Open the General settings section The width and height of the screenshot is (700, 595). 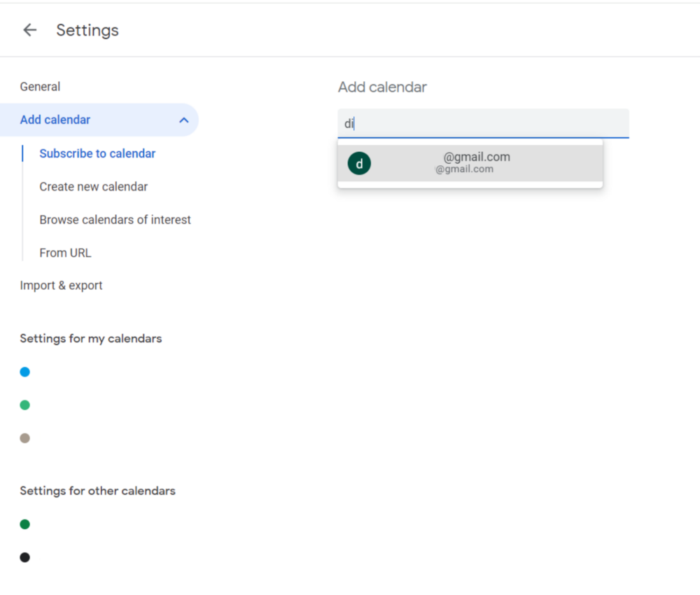pos(40,87)
